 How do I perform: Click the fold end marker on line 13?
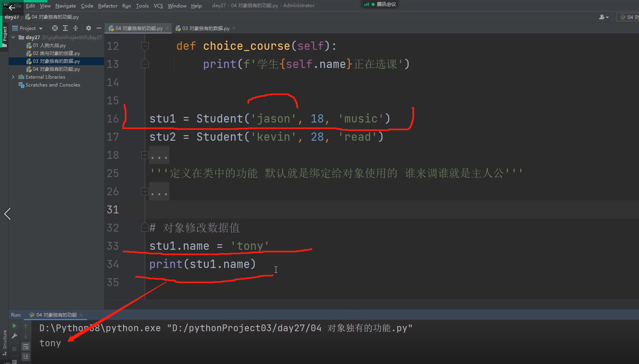145,64
